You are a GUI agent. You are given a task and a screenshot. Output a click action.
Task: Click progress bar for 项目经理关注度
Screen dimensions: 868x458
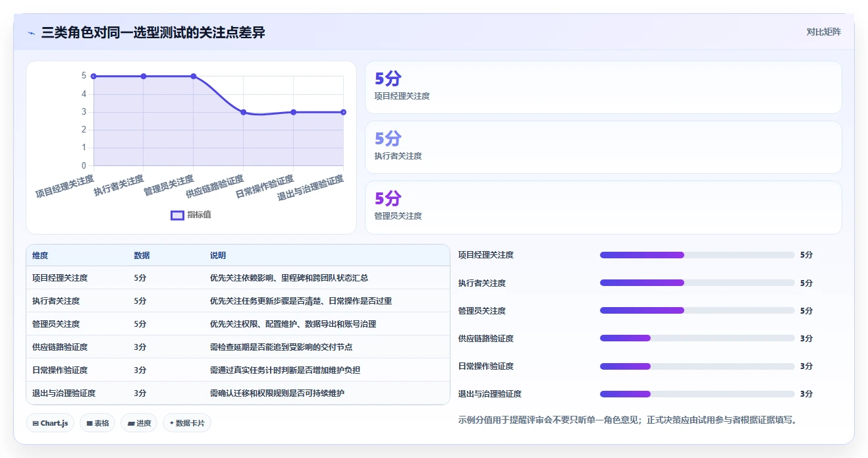pyautogui.click(x=697, y=255)
